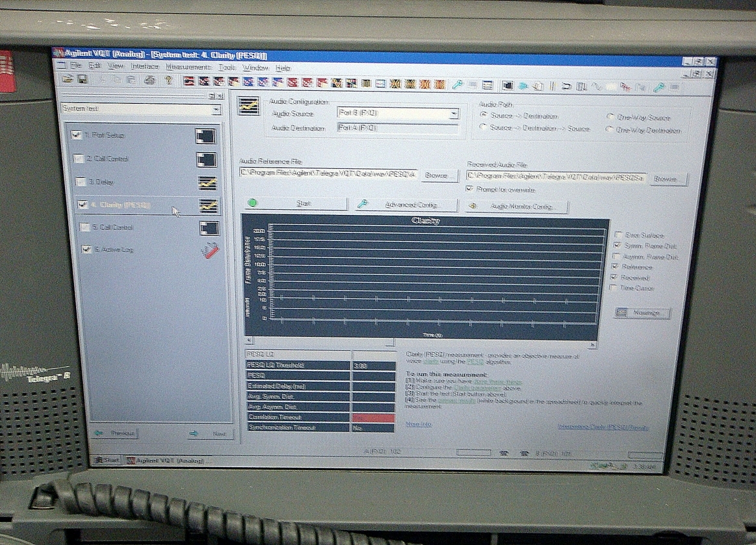Viewport: 756px width, 545px height.
Task: Enable Asymm. Frame Dist. checkbox
Action: (x=616, y=256)
